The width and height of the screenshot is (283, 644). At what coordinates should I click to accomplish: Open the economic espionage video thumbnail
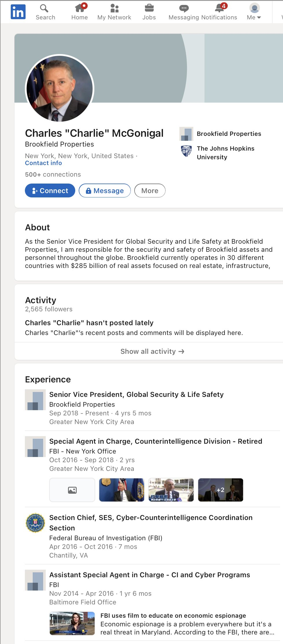coord(72,623)
